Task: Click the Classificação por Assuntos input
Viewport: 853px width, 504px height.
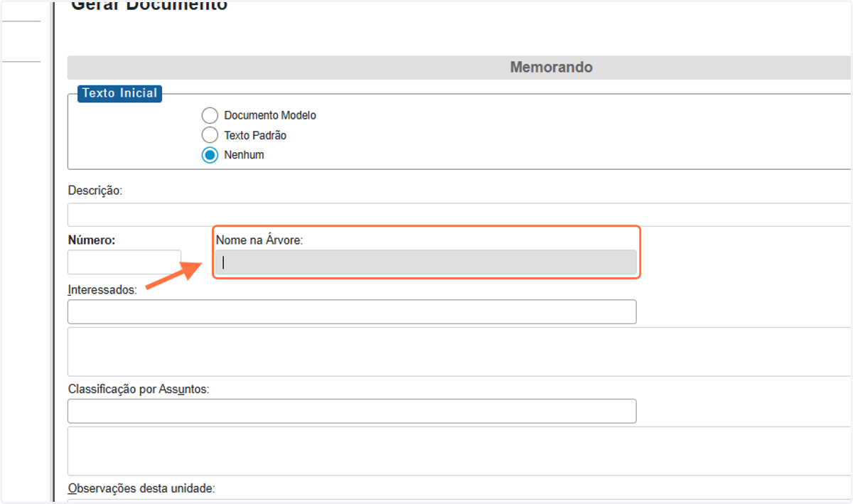Action: (352, 411)
